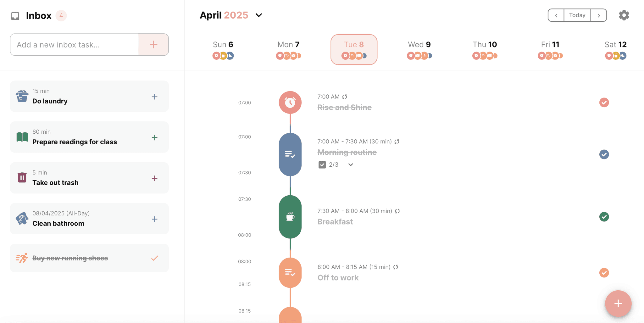Open the April 2025 month dropdown
The height and width of the screenshot is (323, 644).
pyautogui.click(x=258, y=15)
